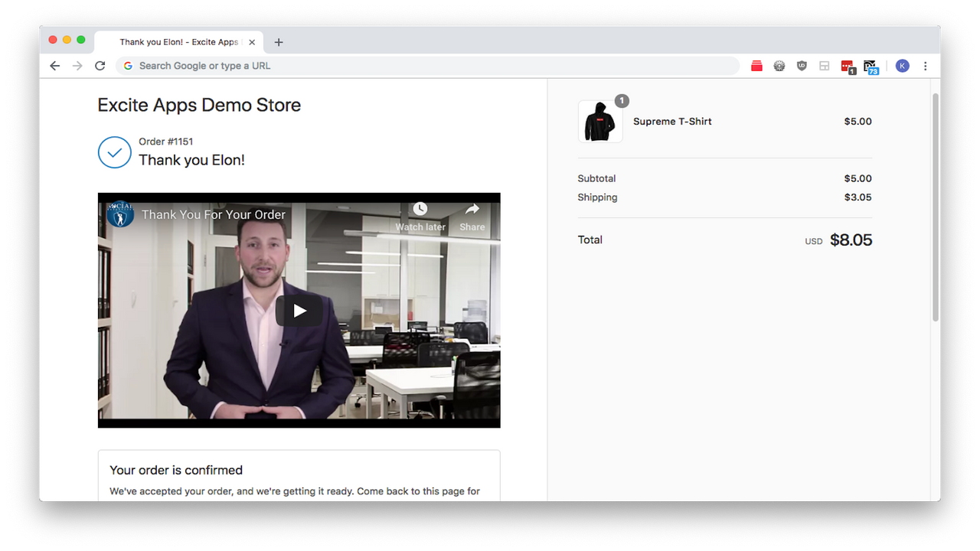Screen dimensions: 980x551
Task: Open Chrome profile avatar K
Action: click(902, 66)
